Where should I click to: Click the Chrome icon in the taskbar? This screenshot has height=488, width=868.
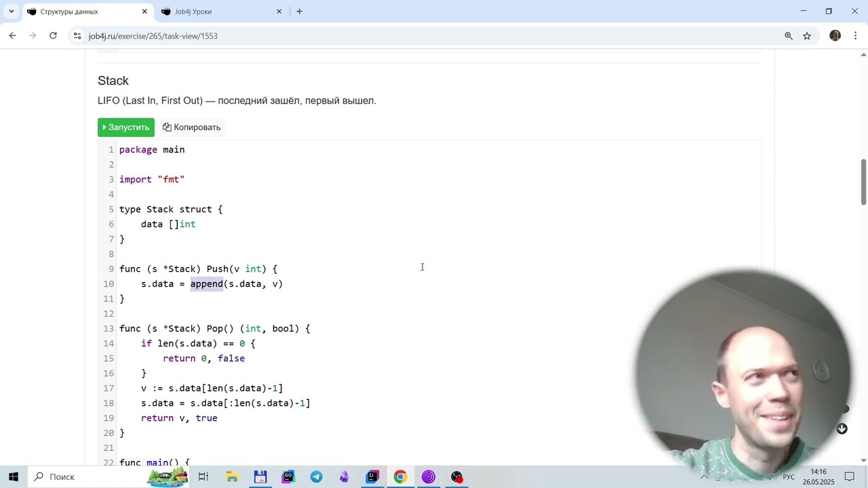click(400, 477)
